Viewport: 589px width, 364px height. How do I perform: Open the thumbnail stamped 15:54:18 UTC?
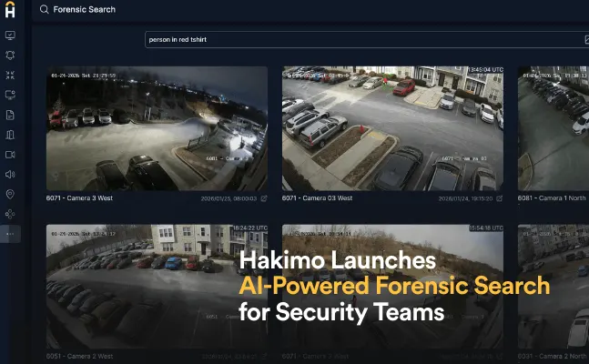tap(392, 287)
